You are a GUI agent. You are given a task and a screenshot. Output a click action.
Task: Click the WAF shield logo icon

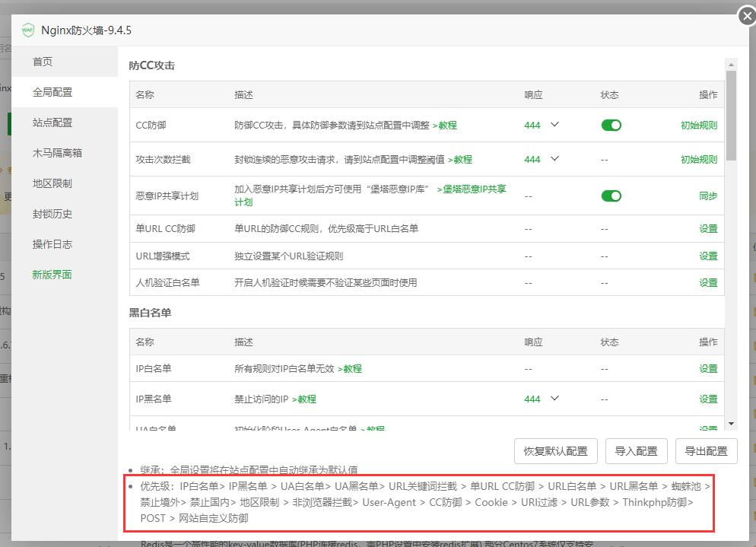[28, 30]
